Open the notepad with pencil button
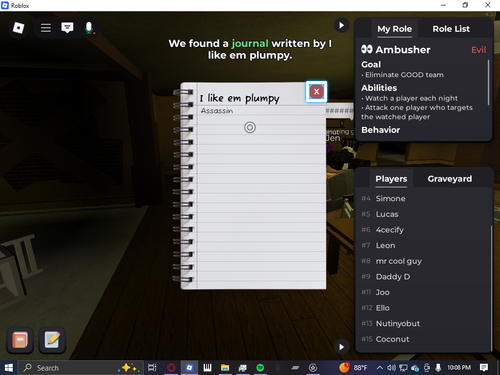 coord(52,340)
